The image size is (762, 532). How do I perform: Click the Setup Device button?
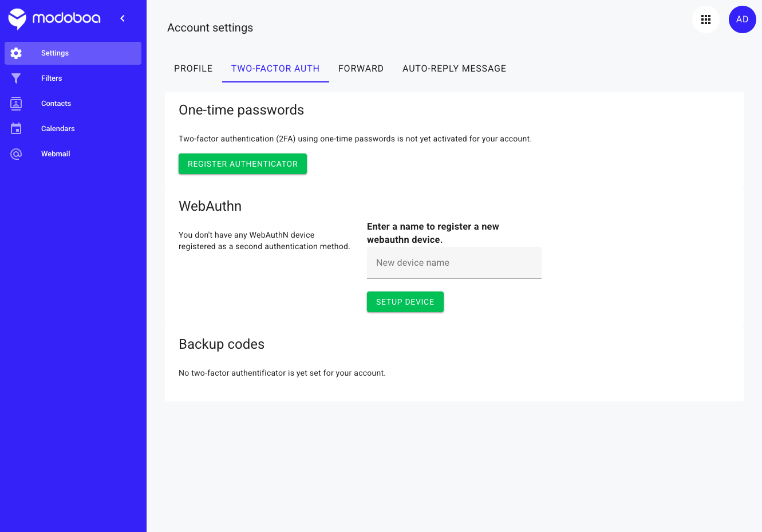(405, 302)
